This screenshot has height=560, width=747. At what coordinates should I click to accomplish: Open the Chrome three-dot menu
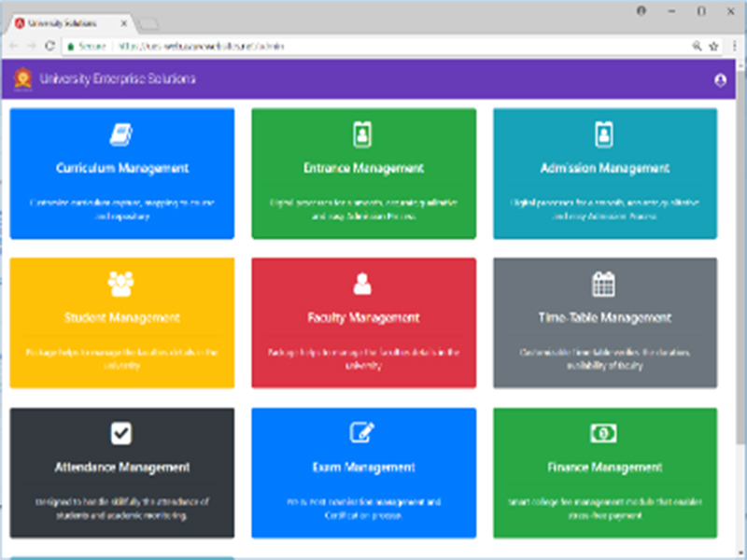click(733, 45)
